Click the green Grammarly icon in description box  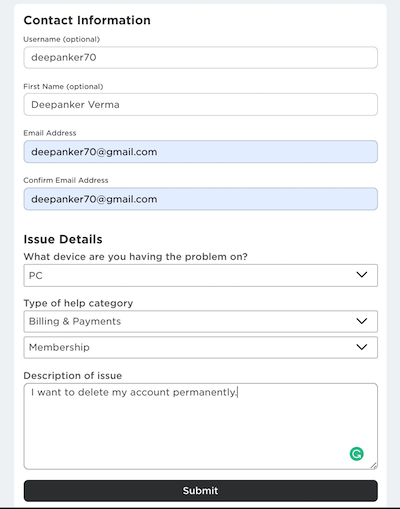pos(356,454)
